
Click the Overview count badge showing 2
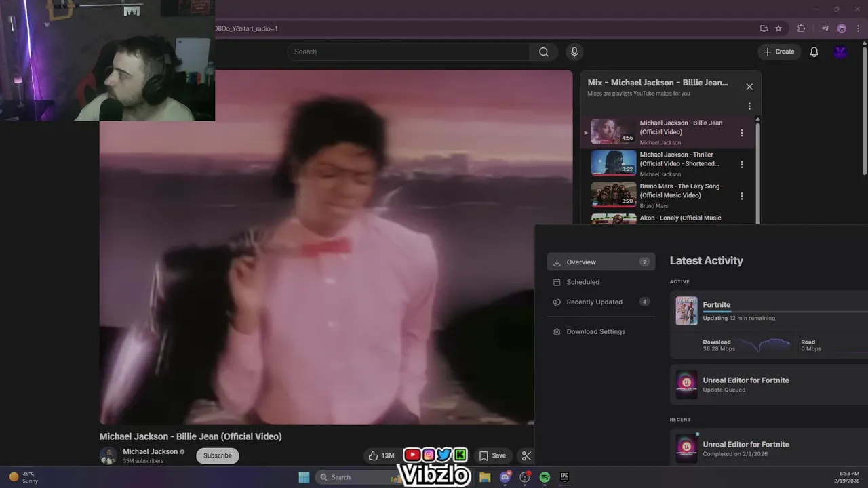(644, 262)
